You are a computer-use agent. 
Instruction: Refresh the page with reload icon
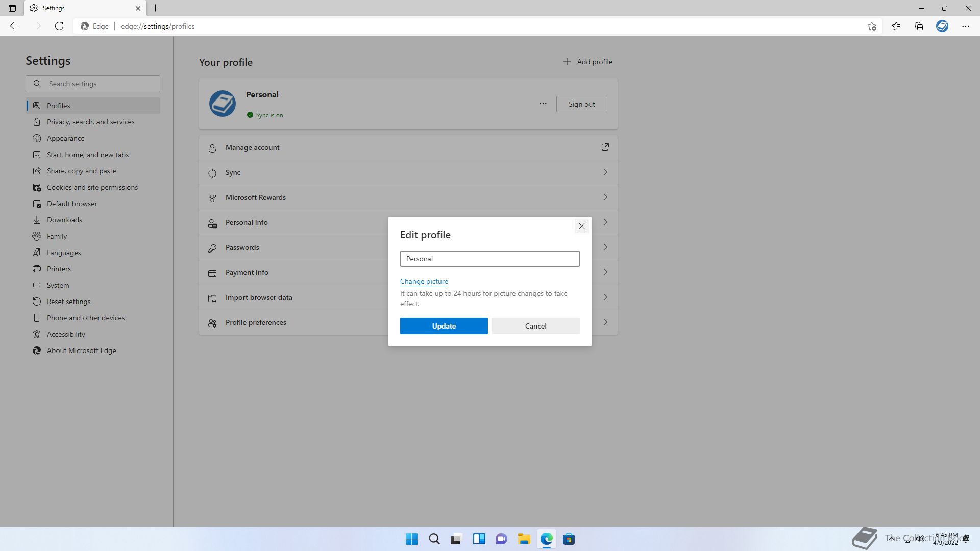(x=59, y=26)
